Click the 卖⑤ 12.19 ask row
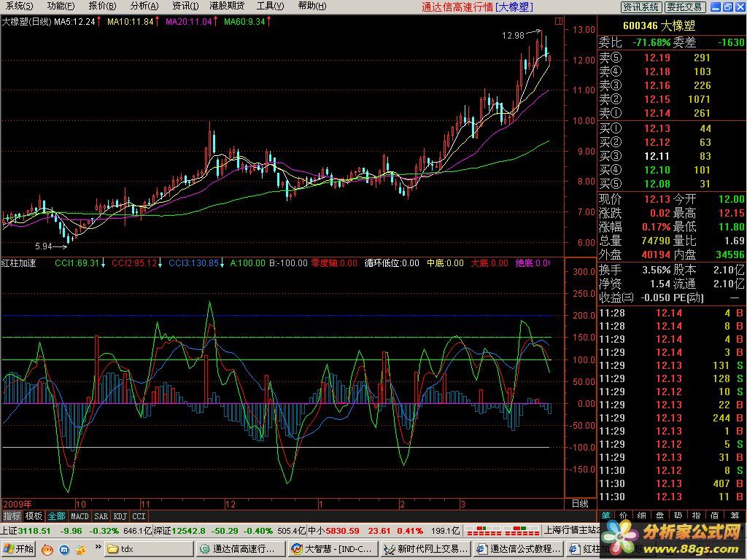This screenshot has height=560, width=747. click(x=671, y=58)
